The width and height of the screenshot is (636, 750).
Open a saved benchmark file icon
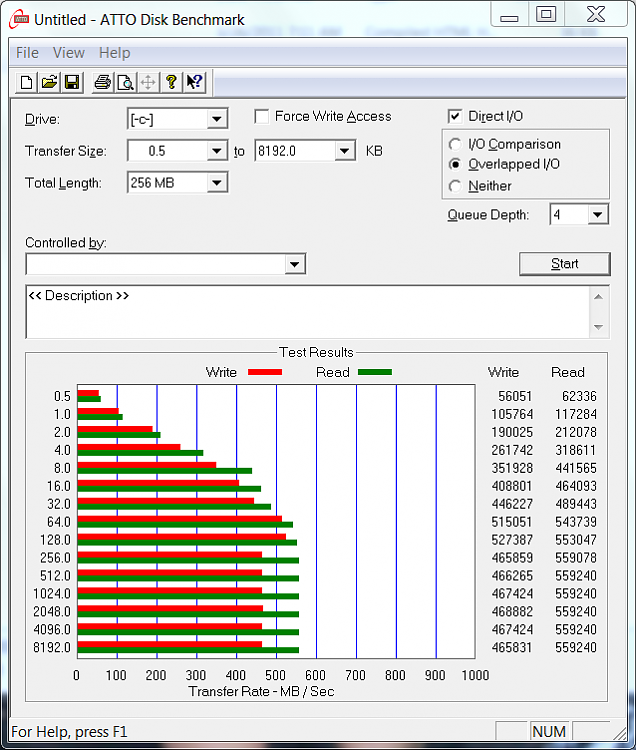(x=49, y=83)
